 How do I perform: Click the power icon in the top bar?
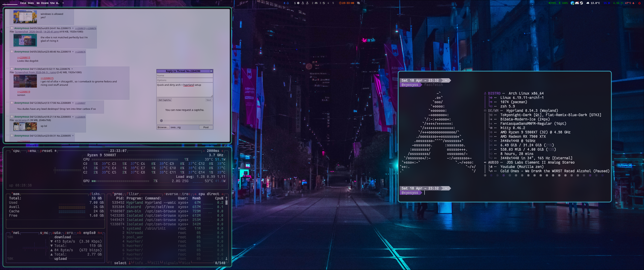640,3
